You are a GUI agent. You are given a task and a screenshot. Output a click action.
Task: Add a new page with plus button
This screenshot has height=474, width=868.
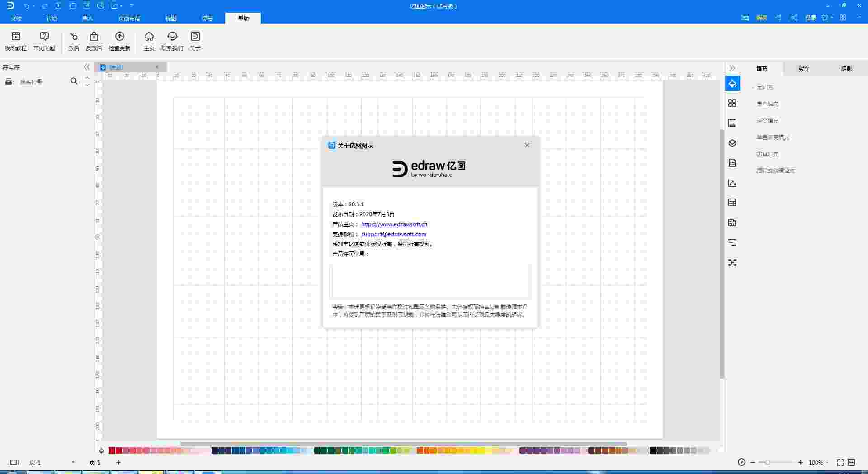point(118,462)
